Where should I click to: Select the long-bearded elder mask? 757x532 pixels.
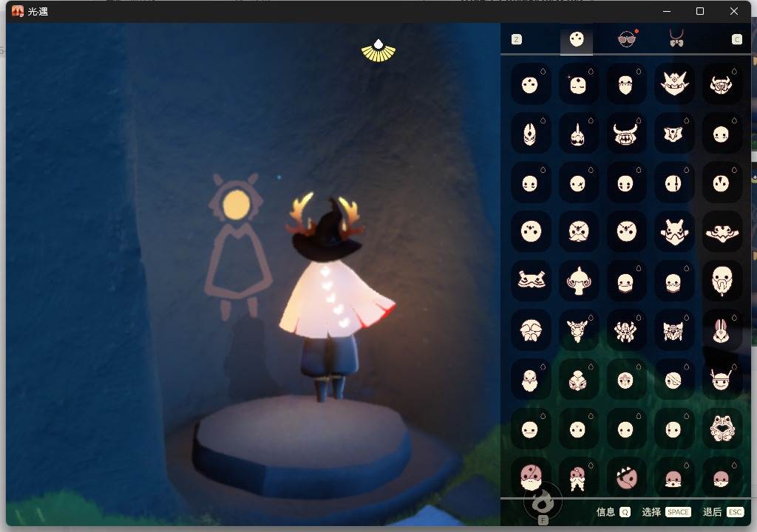(722, 281)
